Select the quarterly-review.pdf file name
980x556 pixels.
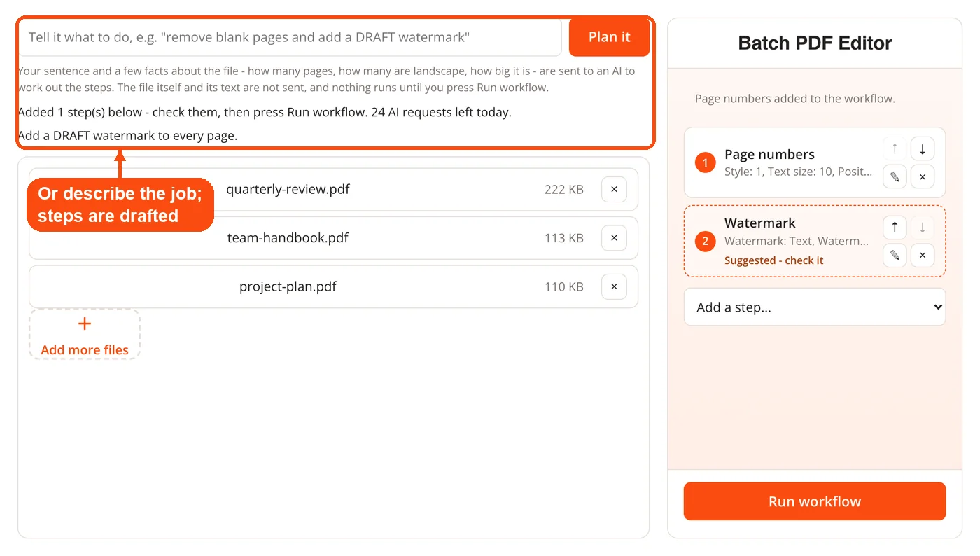(x=288, y=189)
